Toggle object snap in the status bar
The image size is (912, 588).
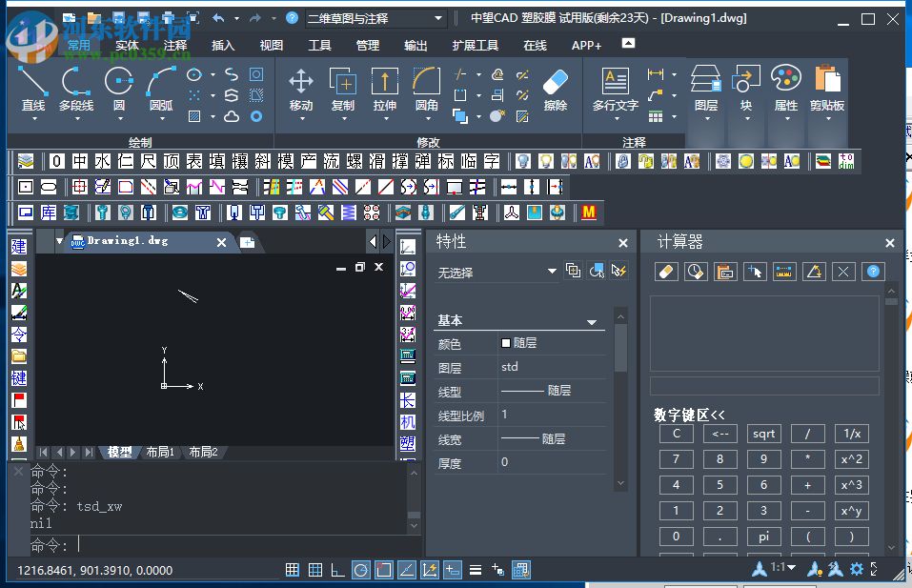tap(383, 569)
